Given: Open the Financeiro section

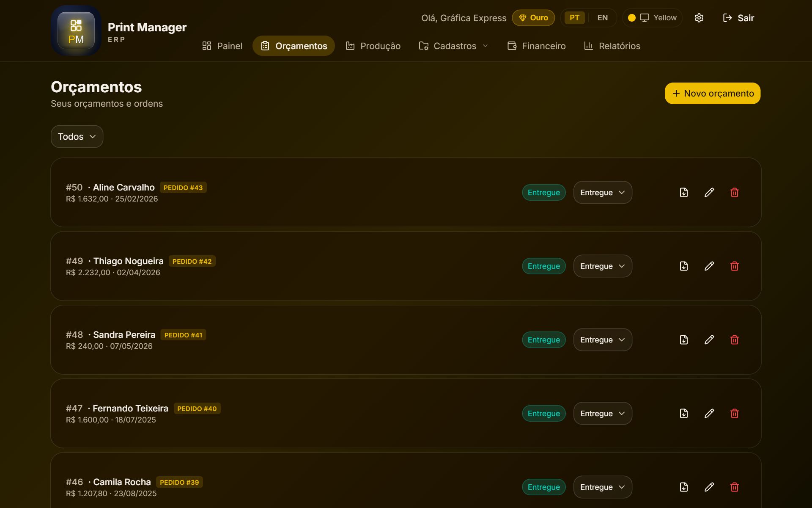Looking at the screenshot, I should click(537, 46).
